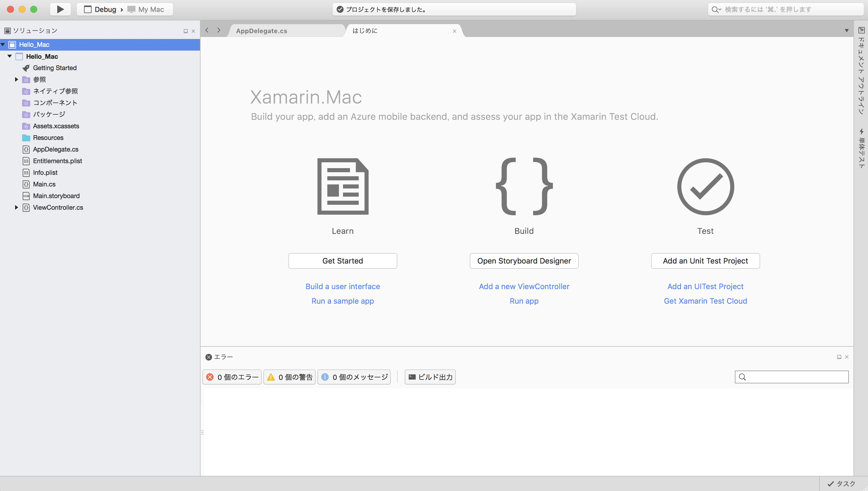This screenshot has height=491, width=868.
Task: Expand the 参照 folder in solution tree
Action: (16, 79)
